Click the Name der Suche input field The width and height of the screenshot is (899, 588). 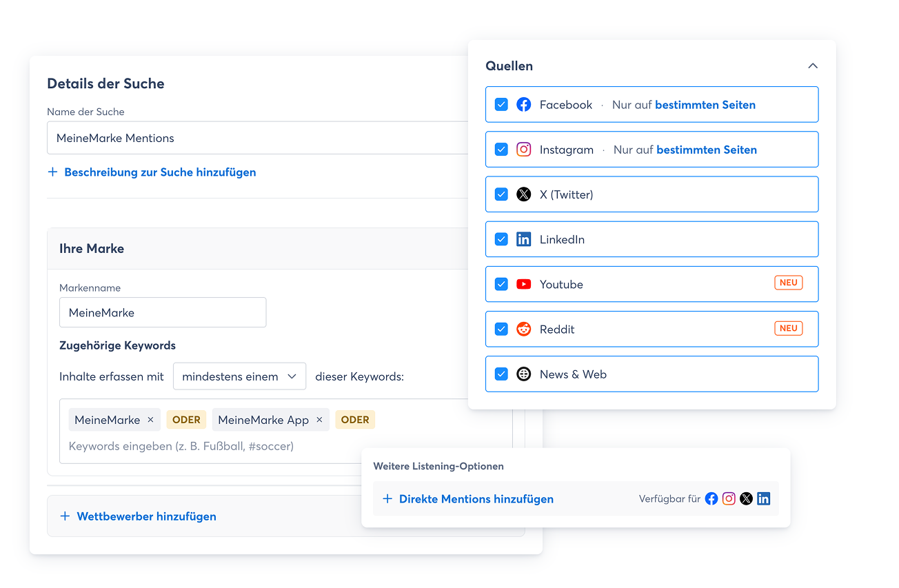(x=259, y=138)
